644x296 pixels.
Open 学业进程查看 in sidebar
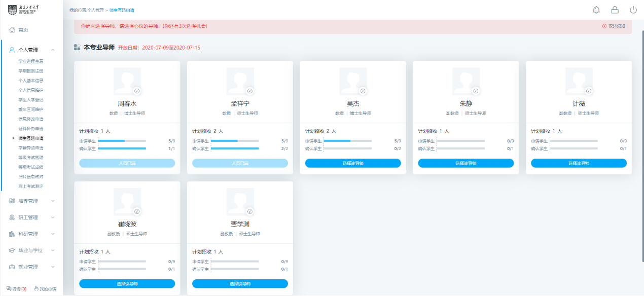click(31, 61)
